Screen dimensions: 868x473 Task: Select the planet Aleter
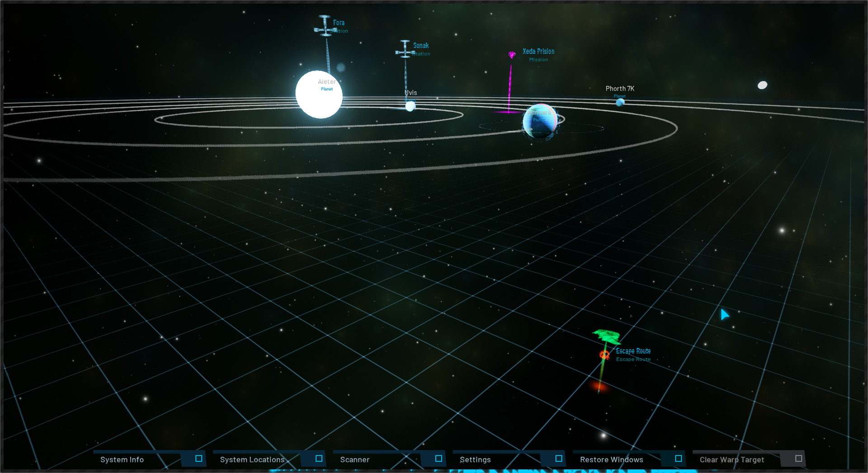(x=319, y=95)
